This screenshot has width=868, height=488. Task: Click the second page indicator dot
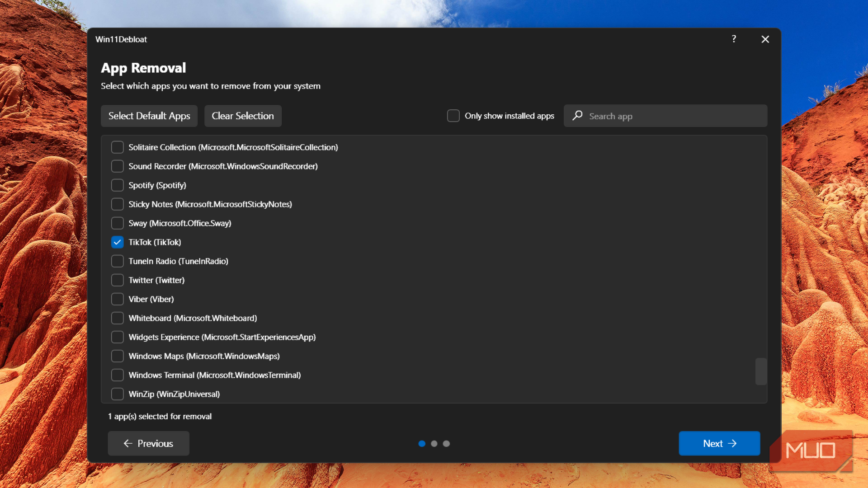[434, 444]
